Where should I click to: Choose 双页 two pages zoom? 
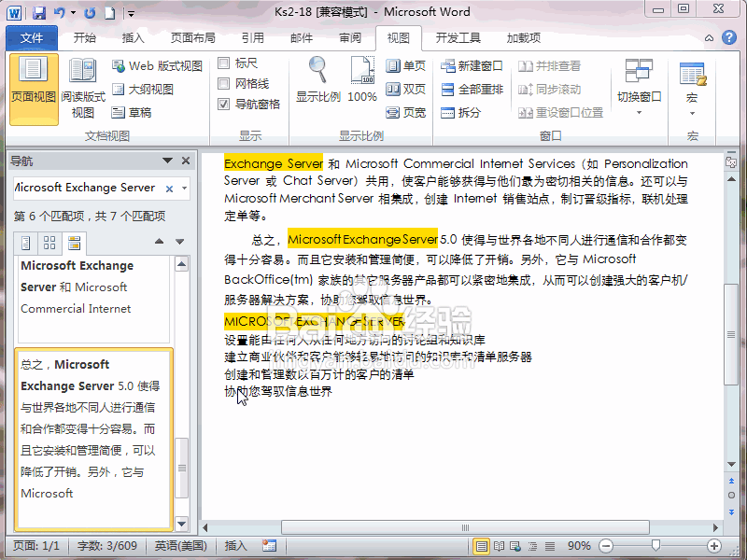[405, 89]
